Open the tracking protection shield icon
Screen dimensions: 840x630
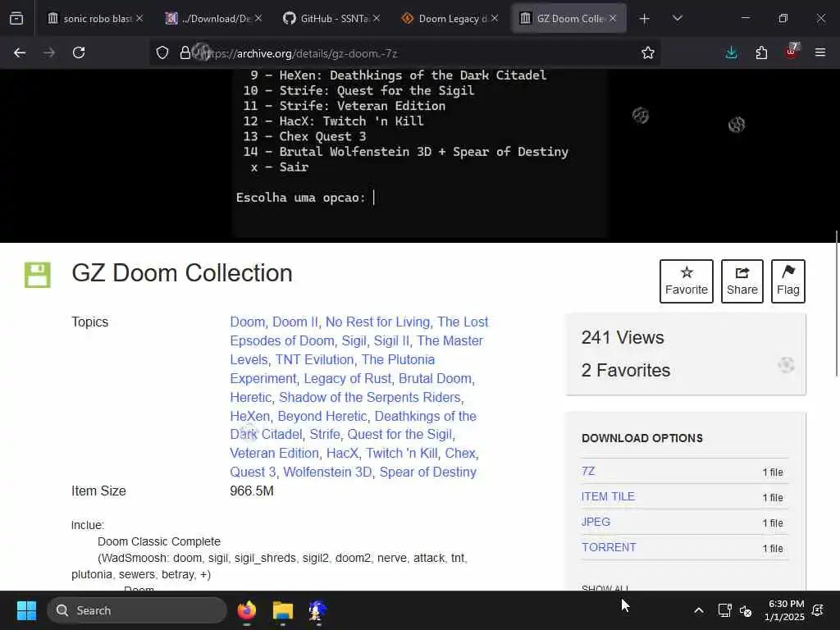(x=162, y=53)
